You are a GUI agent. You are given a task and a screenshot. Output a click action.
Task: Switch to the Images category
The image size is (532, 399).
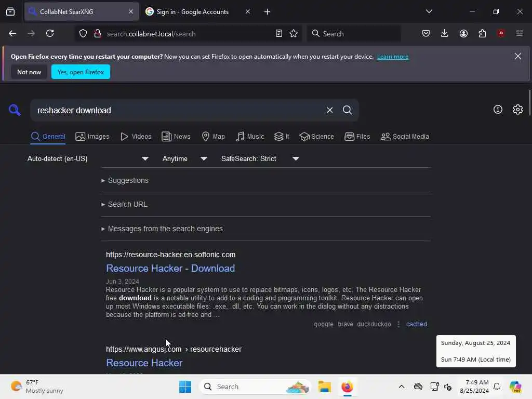[x=92, y=137]
